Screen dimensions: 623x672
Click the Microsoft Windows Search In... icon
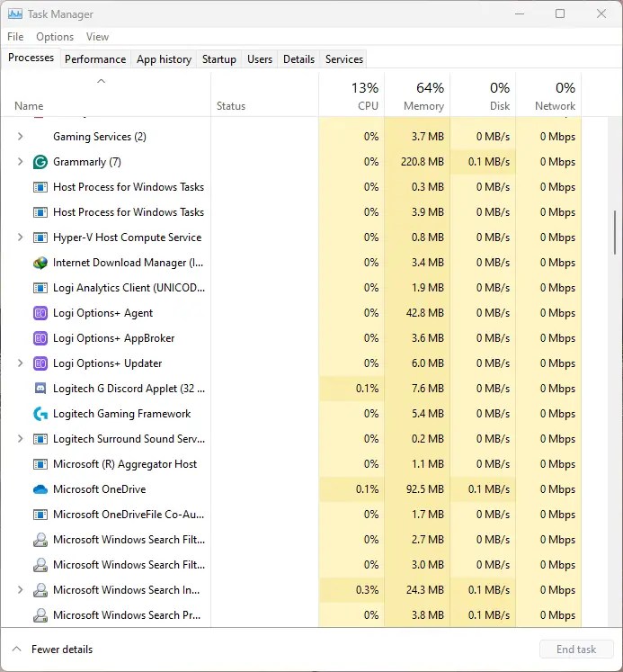click(40, 590)
